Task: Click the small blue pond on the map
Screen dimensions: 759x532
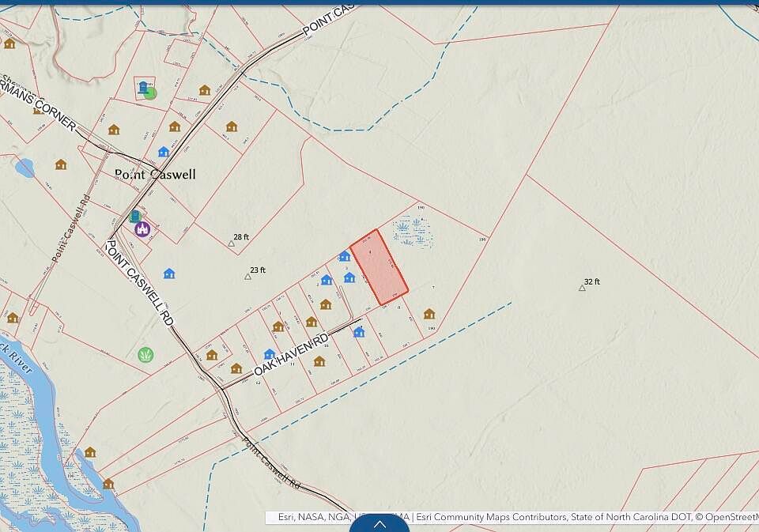Action: pos(25,168)
